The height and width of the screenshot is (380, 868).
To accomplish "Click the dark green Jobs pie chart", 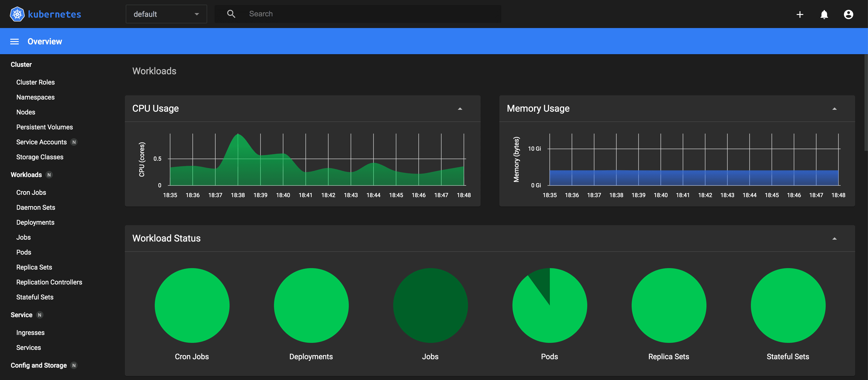I will [x=430, y=305].
